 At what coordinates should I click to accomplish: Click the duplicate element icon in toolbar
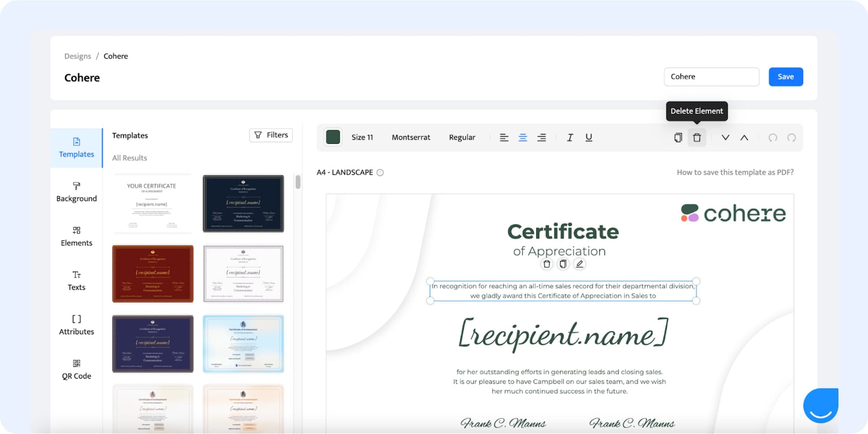(x=678, y=138)
